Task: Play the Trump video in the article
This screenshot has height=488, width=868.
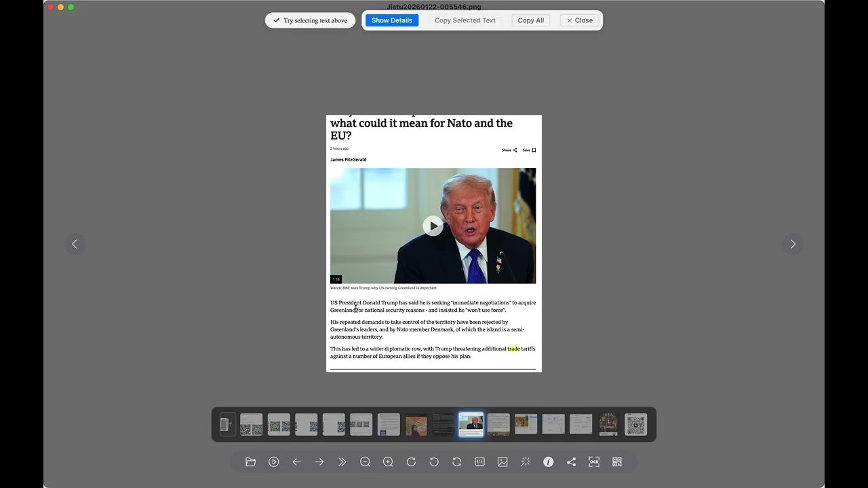Action: [433, 226]
